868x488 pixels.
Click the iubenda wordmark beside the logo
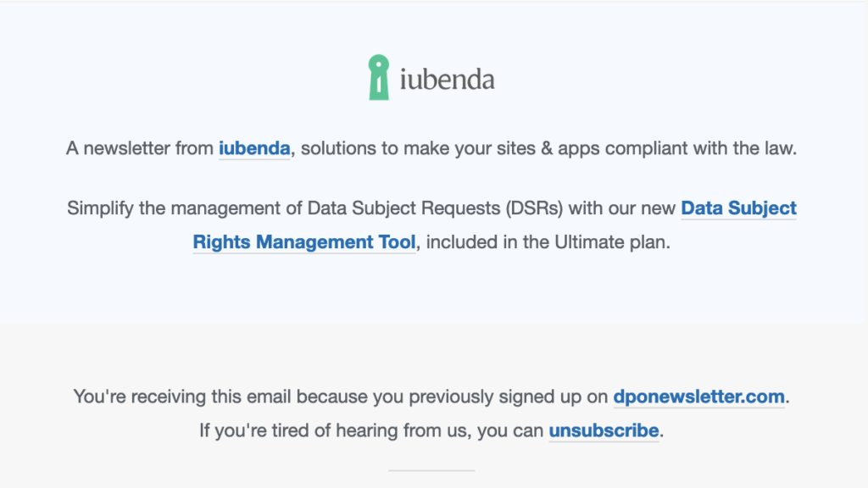click(447, 80)
